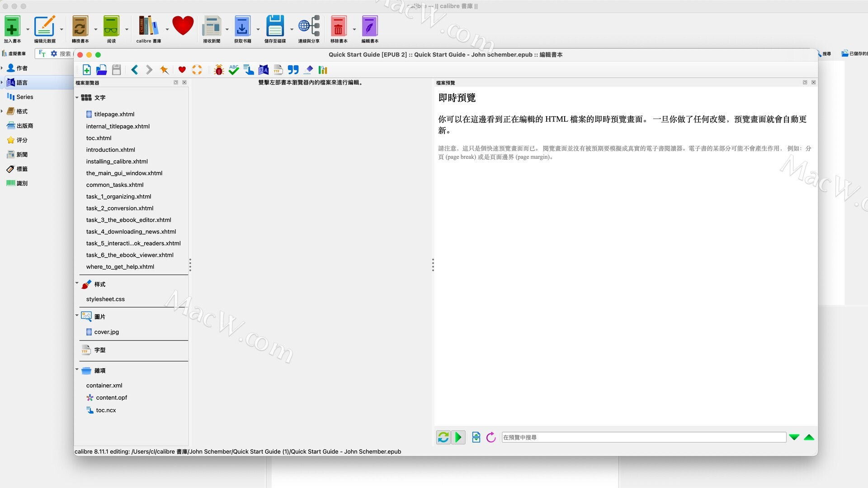Collapse the 雜項 file group
Viewport: 868px width, 488px height.
[x=77, y=370]
